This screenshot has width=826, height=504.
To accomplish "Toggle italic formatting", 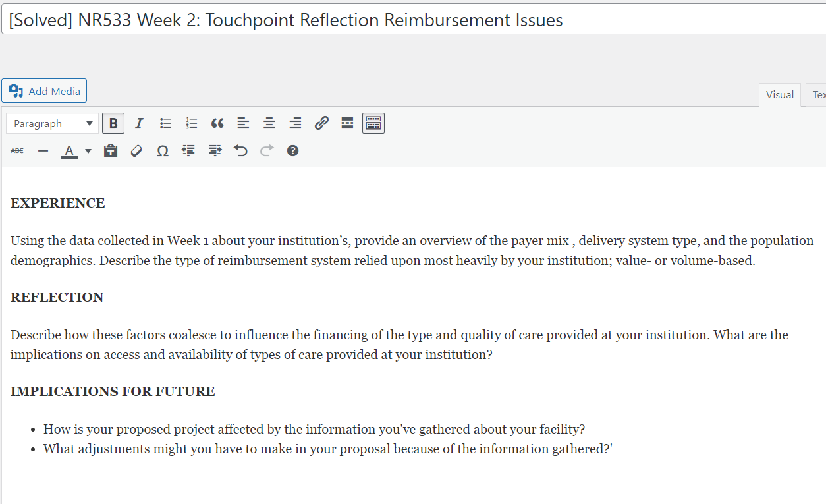I will pyautogui.click(x=139, y=123).
